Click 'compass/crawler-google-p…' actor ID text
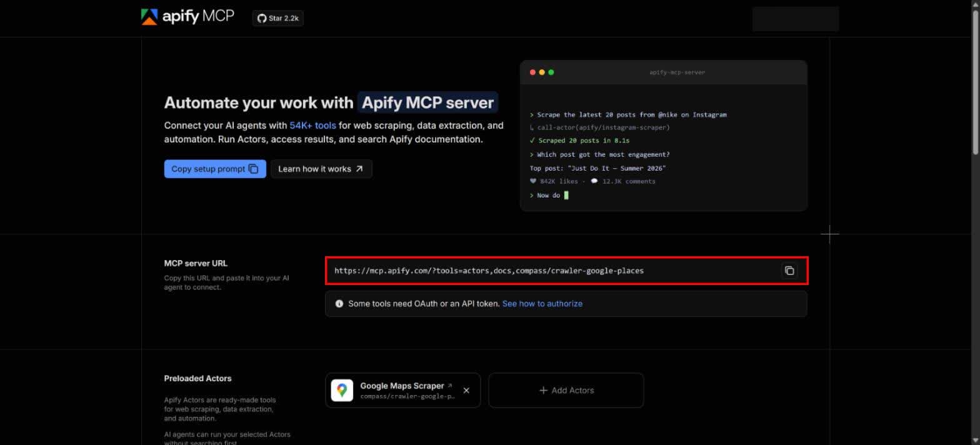The height and width of the screenshot is (445, 980). pos(407,396)
